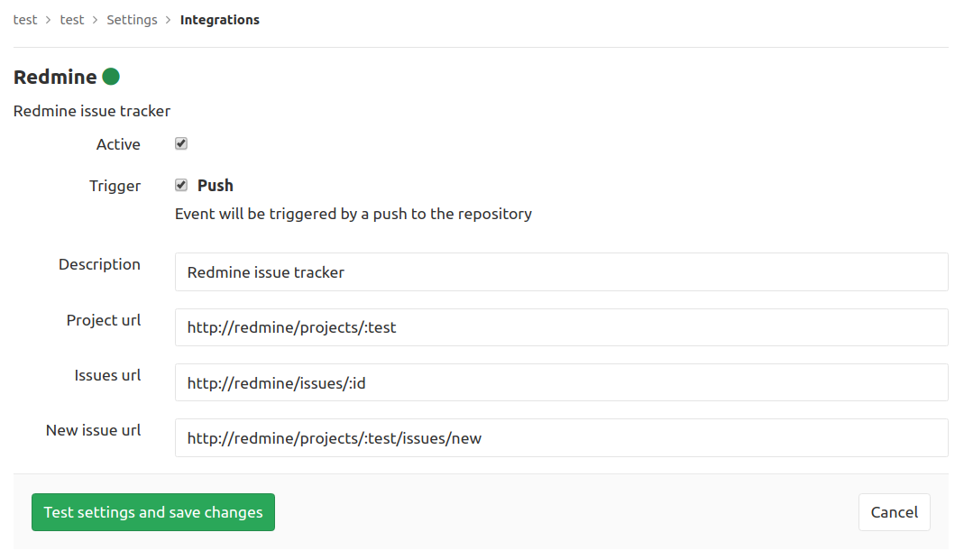This screenshot has height=560, width=964.
Task: Click the push event help text
Action: click(353, 214)
